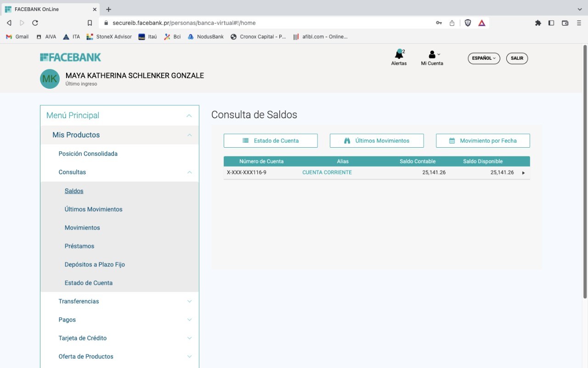This screenshot has height=368, width=588.
Task: Open the ESPAÑOL language dropdown
Action: (x=484, y=58)
